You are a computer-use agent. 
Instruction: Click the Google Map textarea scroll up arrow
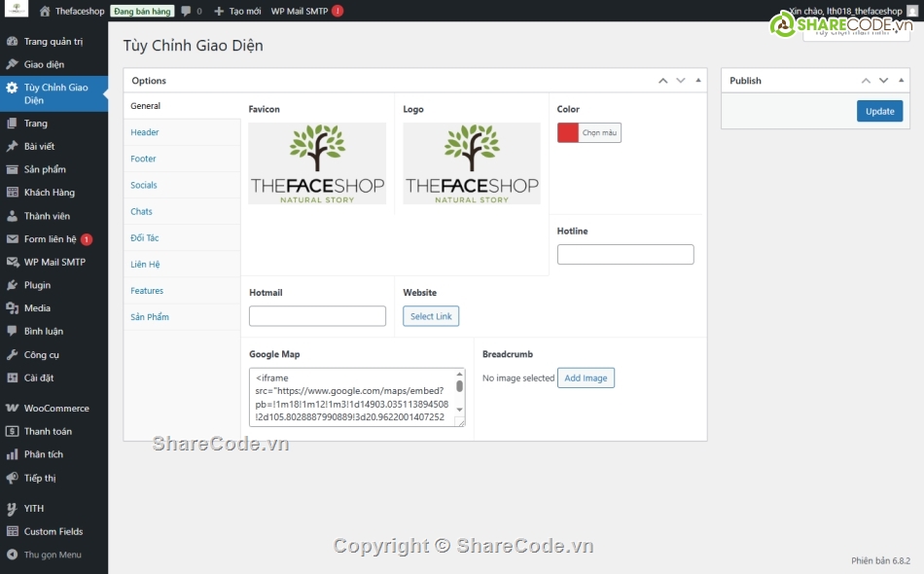click(x=460, y=375)
